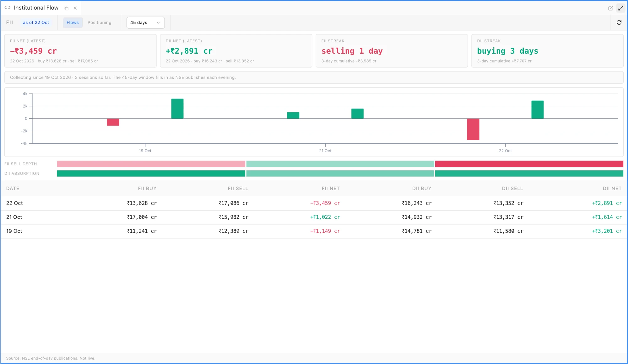The height and width of the screenshot is (364, 628).
Task: Click the green DII bar for 19 Oct
Action: [177, 109]
